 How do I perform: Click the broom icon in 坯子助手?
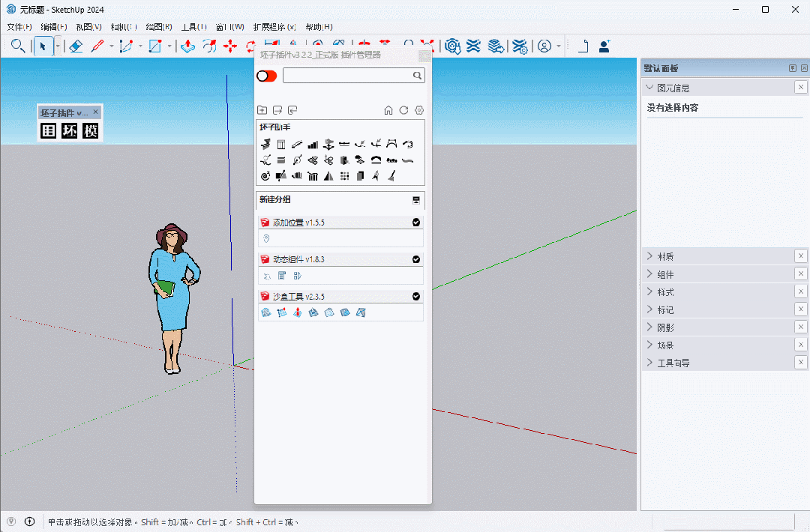pyautogui.click(x=391, y=176)
